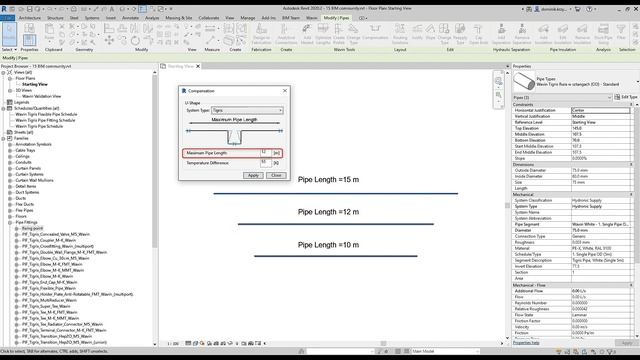Select the Move tool in Modify panel
Screen dimensions: 640x360
(109, 40)
